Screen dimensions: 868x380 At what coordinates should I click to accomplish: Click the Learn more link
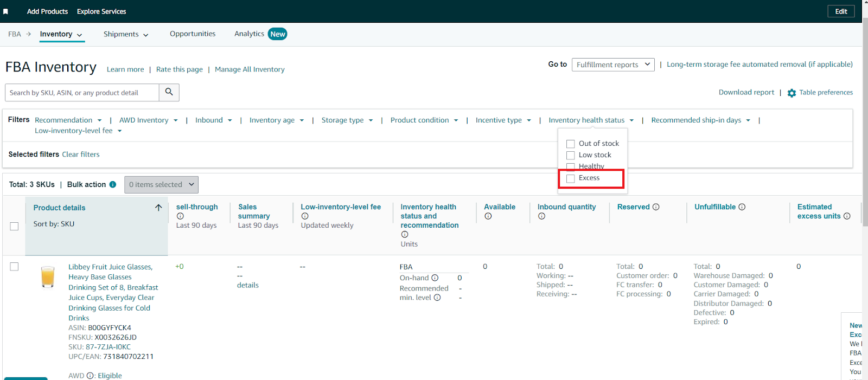click(125, 69)
